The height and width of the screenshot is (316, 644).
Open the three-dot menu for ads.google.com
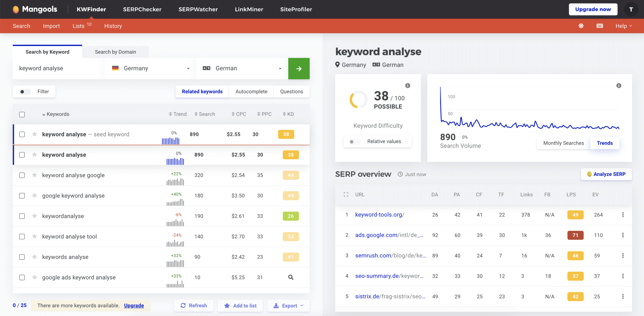623,235
